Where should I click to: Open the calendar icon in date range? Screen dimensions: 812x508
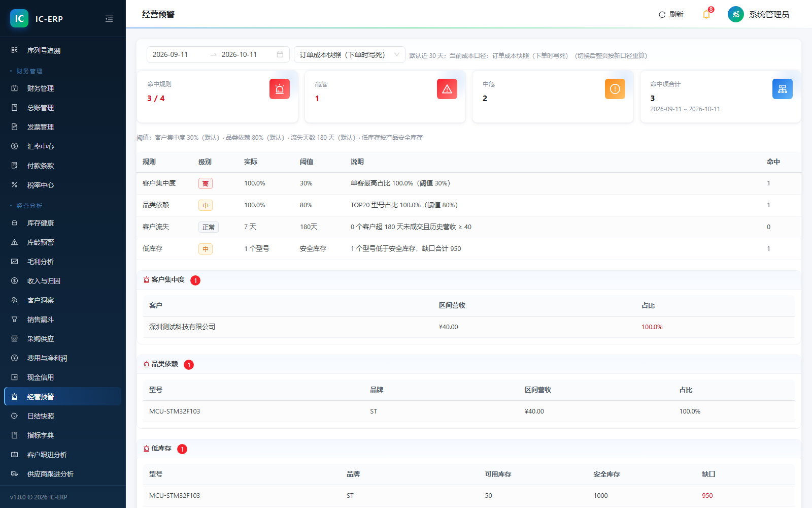280,54
